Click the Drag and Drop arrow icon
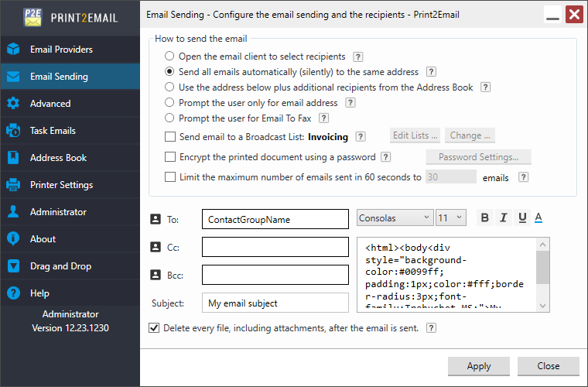The height and width of the screenshot is (387, 588). pyautogui.click(x=13, y=266)
